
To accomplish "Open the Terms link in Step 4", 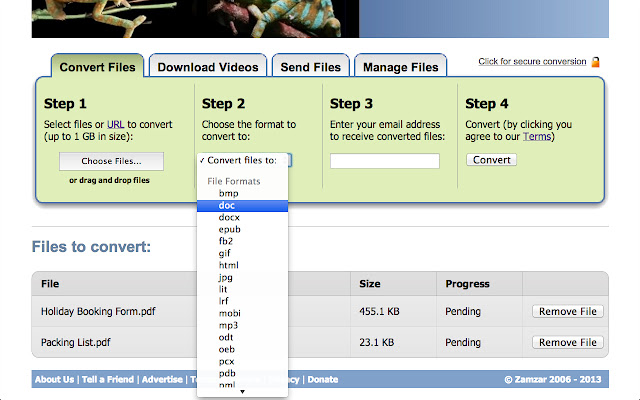I will (x=537, y=137).
